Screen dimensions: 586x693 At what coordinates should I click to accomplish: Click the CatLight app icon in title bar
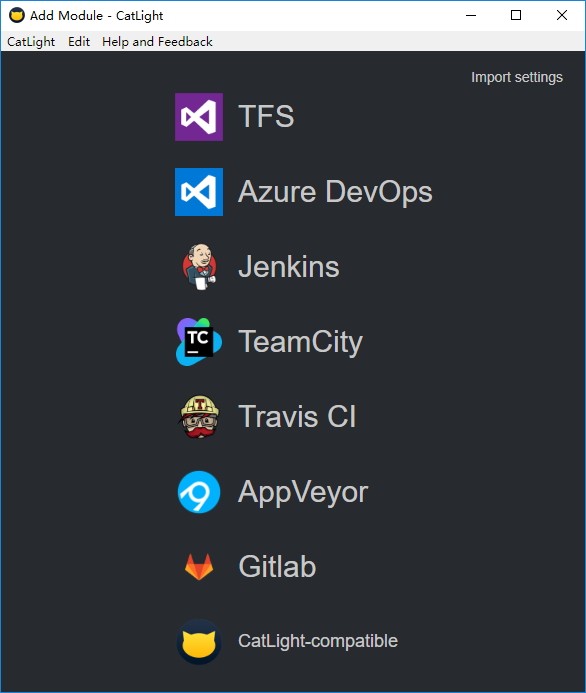pos(17,15)
